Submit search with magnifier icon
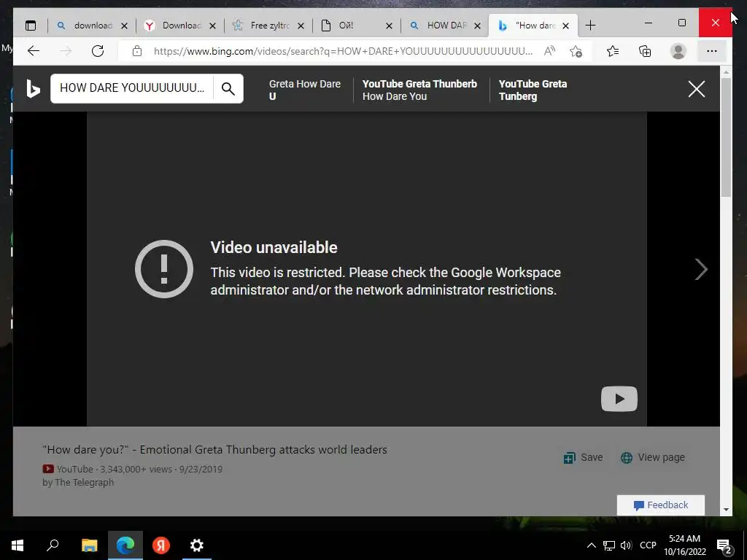 [x=228, y=88]
